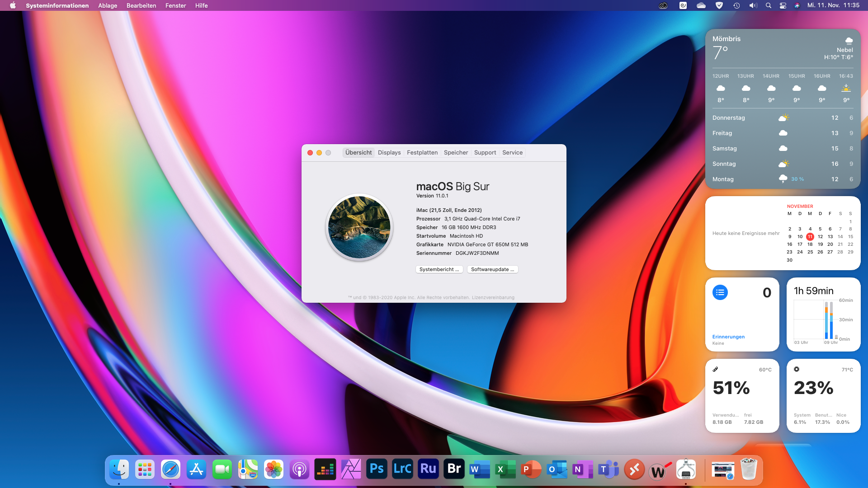The height and width of the screenshot is (488, 868).
Task: Open Adobe Bridge dock icon
Action: click(454, 469)
